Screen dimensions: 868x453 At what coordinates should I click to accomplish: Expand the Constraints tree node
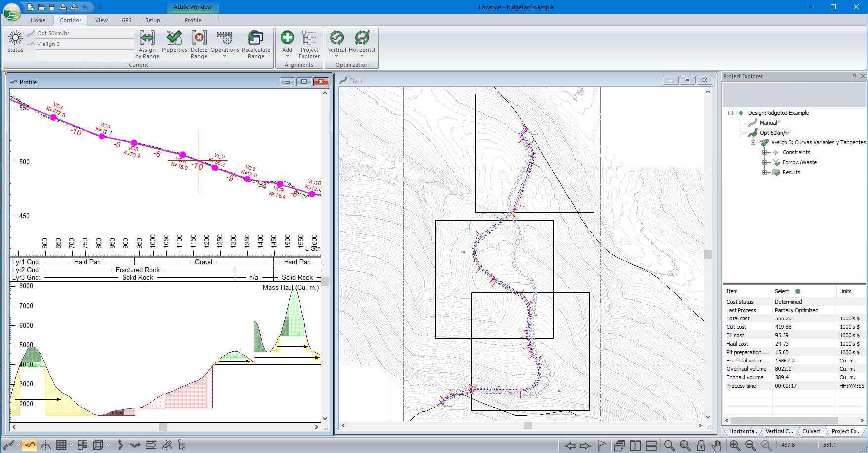point(764,153)
